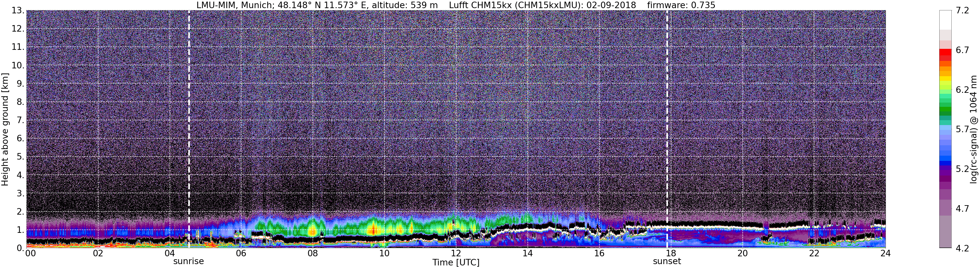
Task: Click the height axis tick label '4.'
Action: tap(20, 175)
